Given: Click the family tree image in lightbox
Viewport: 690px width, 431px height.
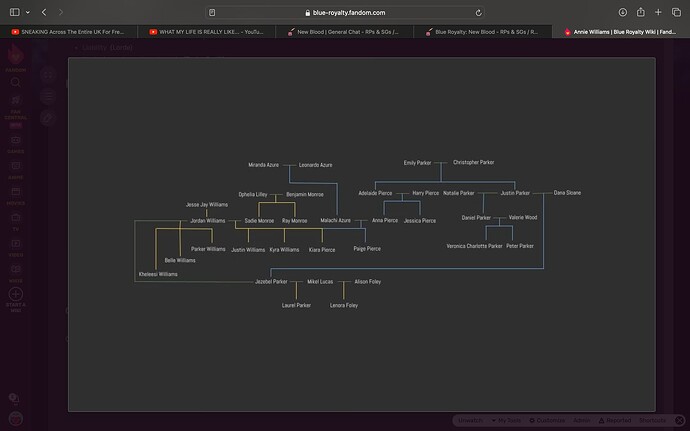Looking at the screenshot, I should [361, 232].
